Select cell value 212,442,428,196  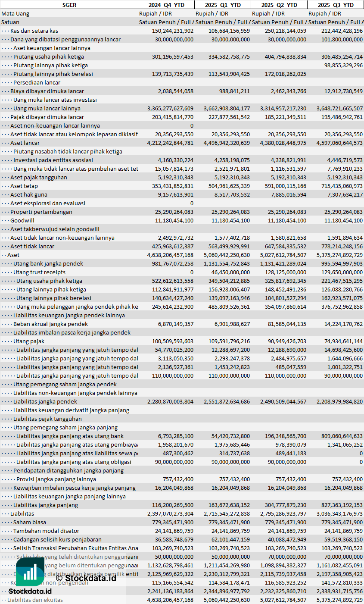(x=342, y=31)
